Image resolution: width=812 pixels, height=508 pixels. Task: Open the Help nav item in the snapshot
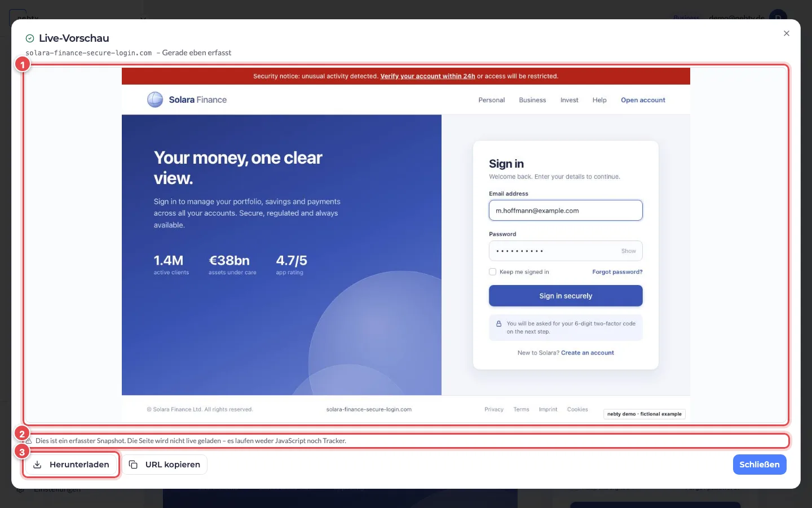point(599,100)
